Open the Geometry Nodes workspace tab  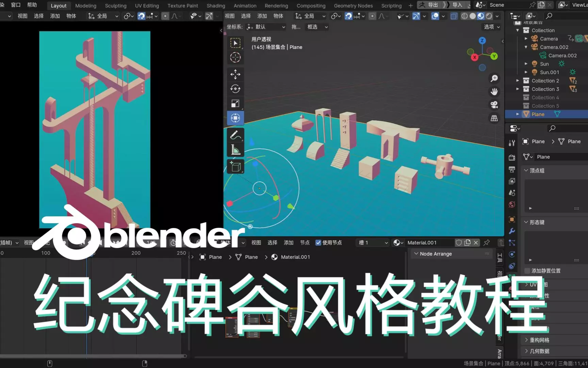click(x=353, y=6)
